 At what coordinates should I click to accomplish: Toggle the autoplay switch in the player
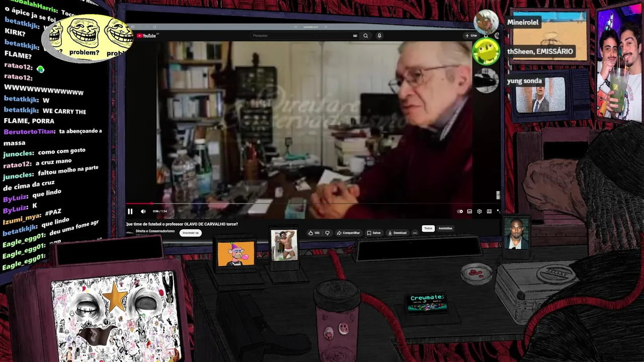click(x=460, y=212)
